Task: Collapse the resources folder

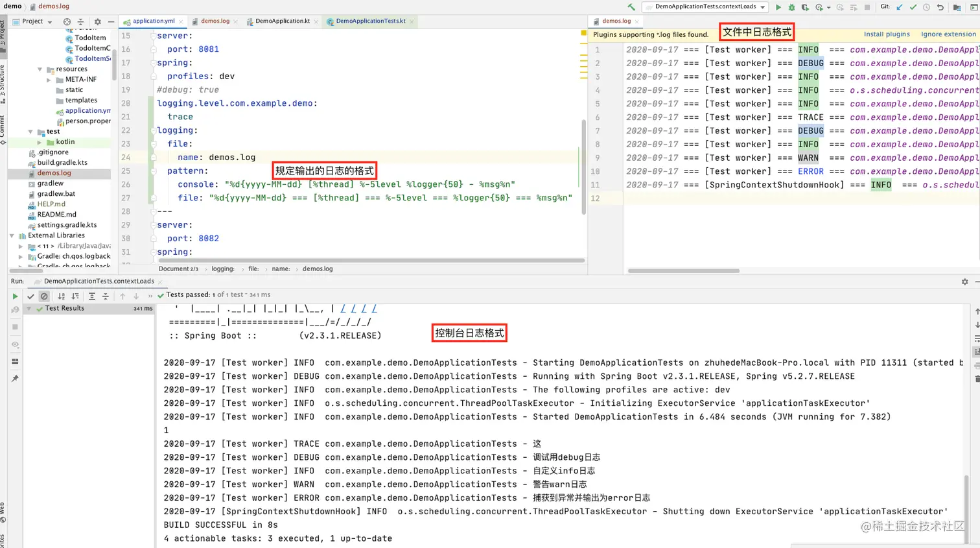Action: [x=40, y=69]
